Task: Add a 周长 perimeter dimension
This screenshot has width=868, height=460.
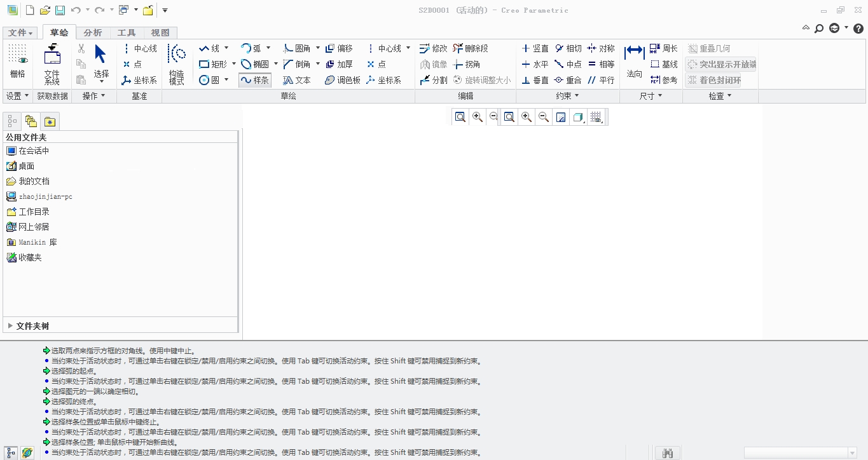Action: [664, 48]
